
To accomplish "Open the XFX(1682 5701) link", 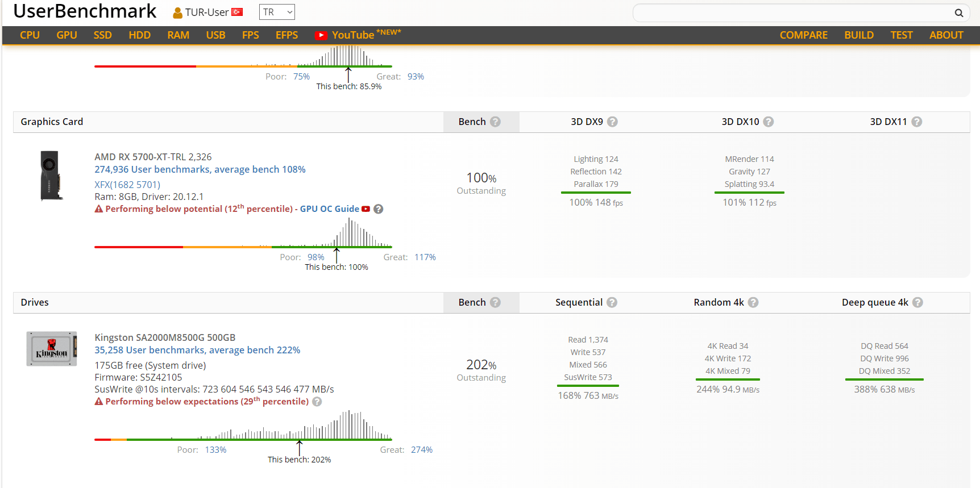I will [x=127, y=185].
